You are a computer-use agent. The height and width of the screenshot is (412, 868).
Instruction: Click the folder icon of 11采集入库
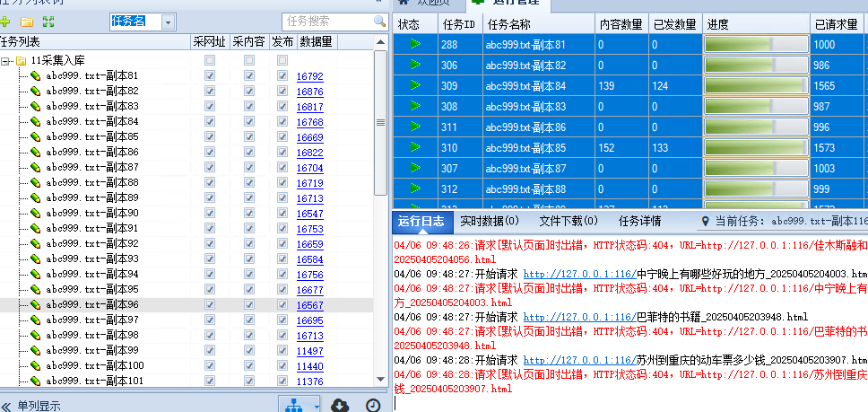pyautogui.click(x=21, y=60)
